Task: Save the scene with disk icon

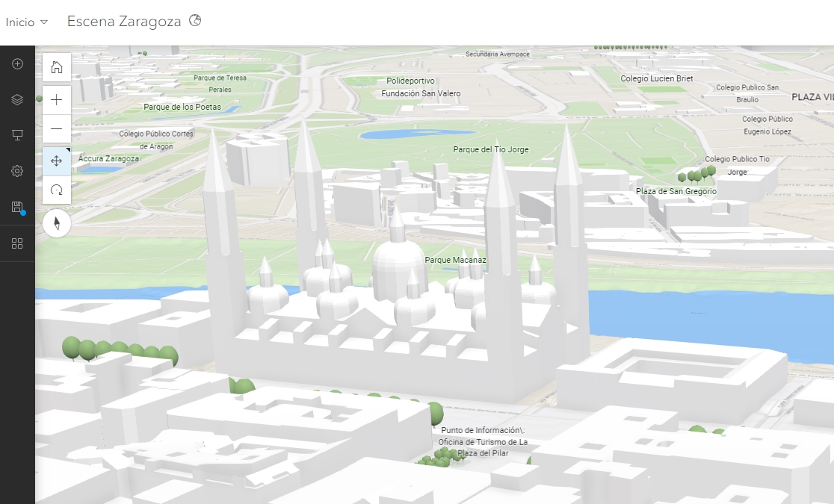Action: pyautogui.click(x=17, y=207)
